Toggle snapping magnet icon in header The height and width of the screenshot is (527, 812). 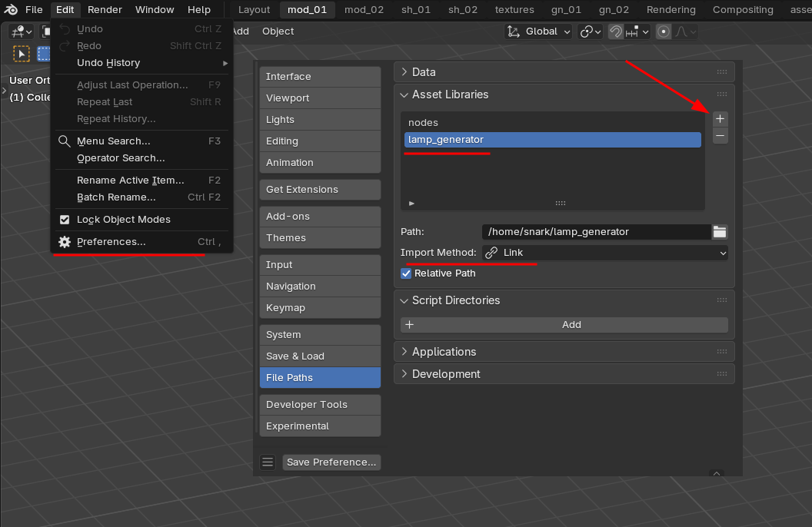pyautogui.click(x=615, y=31)
